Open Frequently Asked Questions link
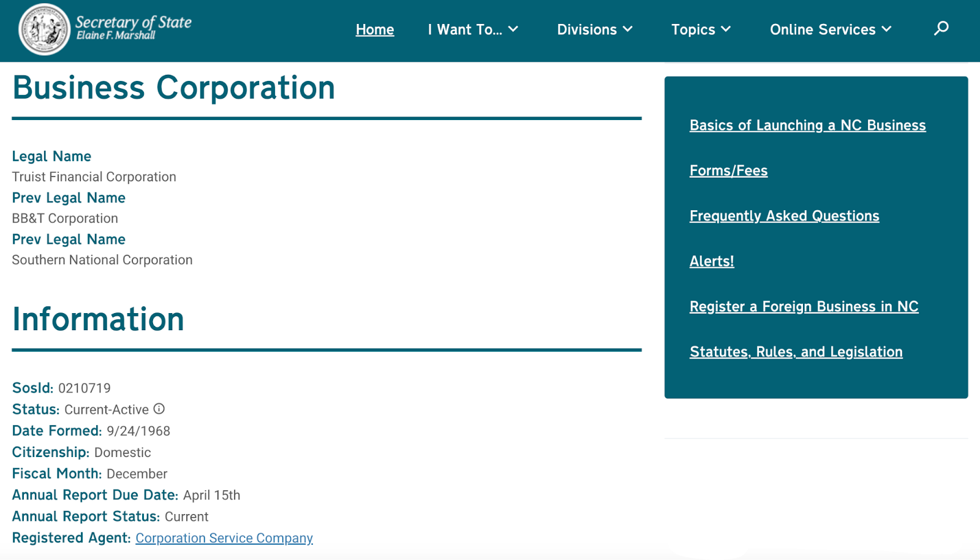 click(784, 216)
